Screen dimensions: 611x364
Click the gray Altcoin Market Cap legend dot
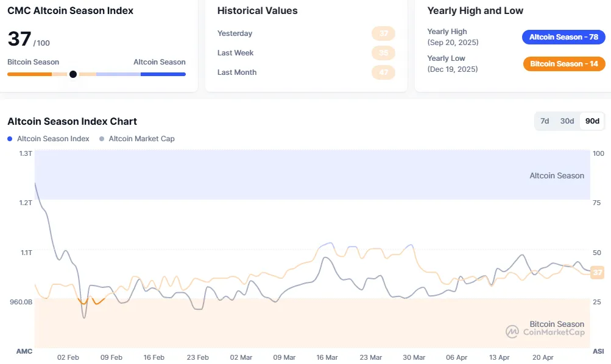click(x=102, y=139)
